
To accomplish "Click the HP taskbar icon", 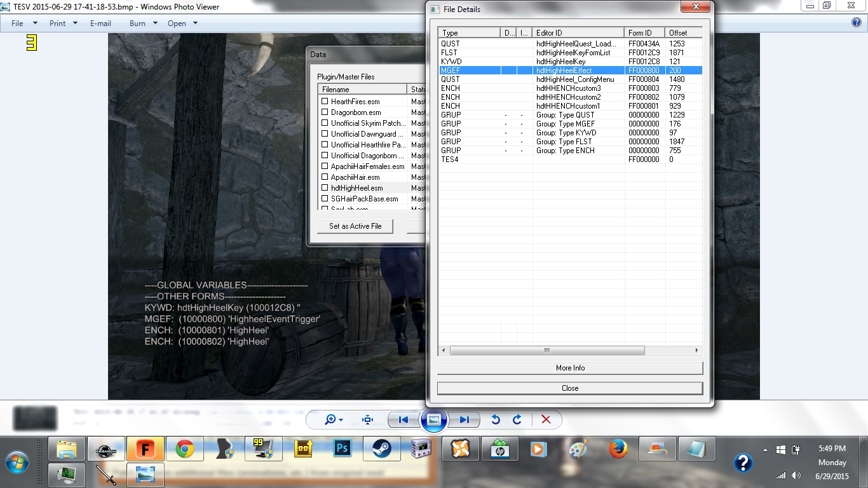I will [500, 449].
